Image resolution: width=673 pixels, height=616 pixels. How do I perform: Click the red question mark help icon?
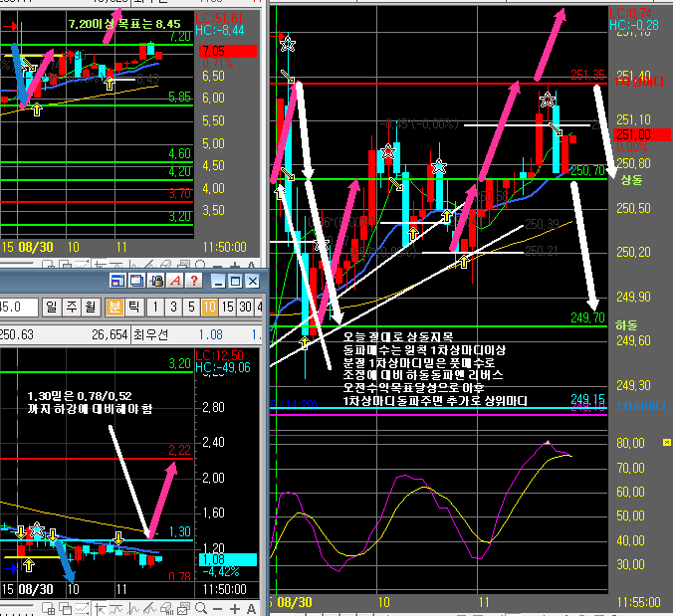click(x=194, y=283)
